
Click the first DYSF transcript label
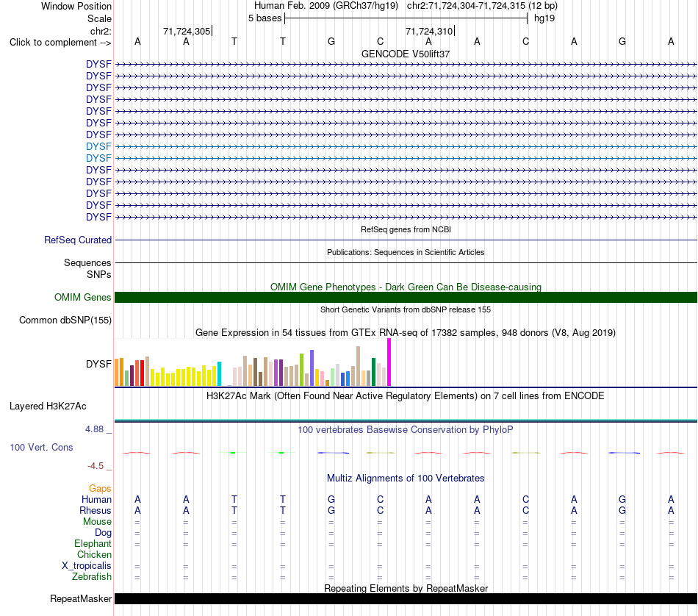[98, 64]
